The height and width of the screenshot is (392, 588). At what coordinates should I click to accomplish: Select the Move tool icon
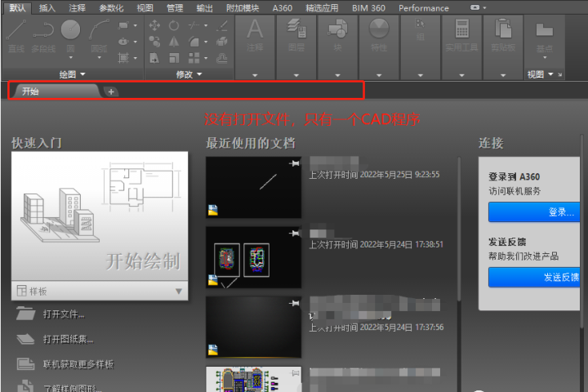coord(154,25)
